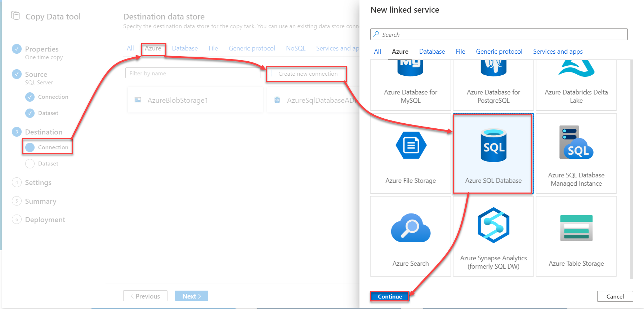Switch to the File tab in linked service panel

click(460, 52)
